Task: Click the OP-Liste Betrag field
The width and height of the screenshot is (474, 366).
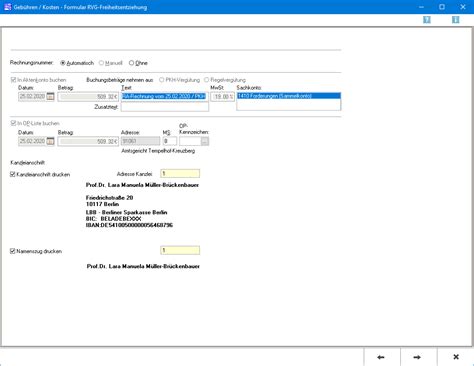Action: click(x=88, y=142)
